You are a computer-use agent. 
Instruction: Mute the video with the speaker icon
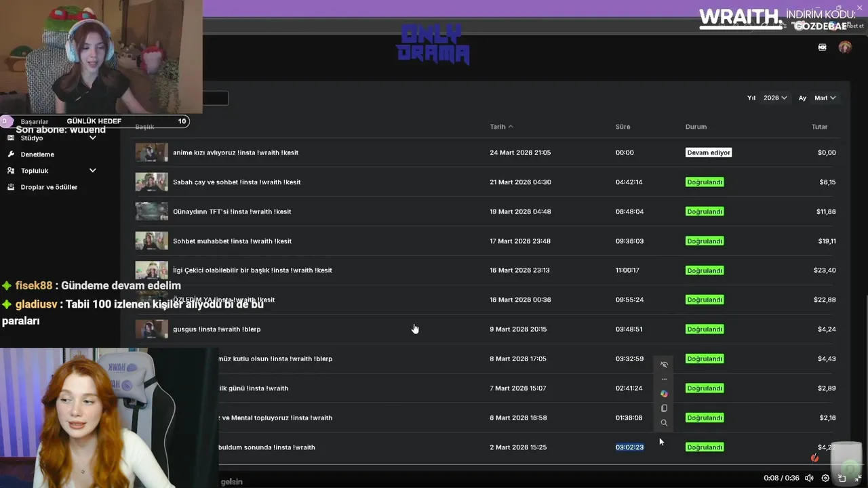pos(809,478)
